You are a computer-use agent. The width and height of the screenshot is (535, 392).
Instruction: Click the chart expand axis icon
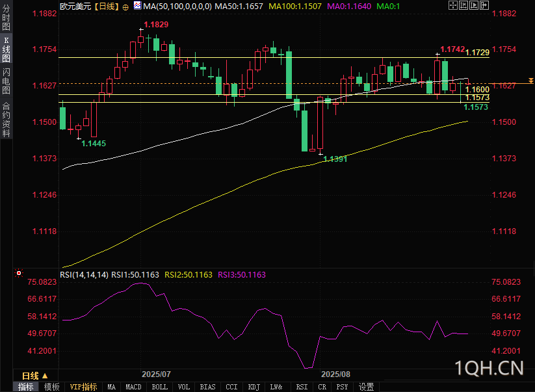pyautogui.click(x=474, y=5)
